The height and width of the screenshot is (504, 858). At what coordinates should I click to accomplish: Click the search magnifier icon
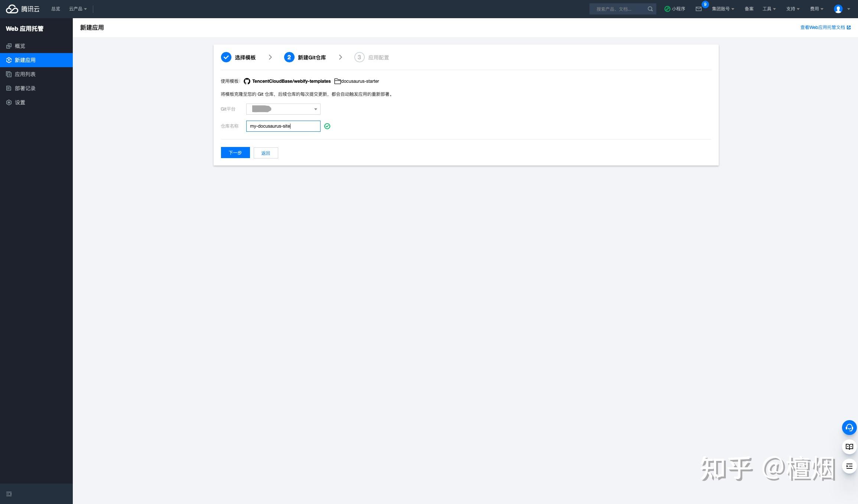(x=650, y=9)
